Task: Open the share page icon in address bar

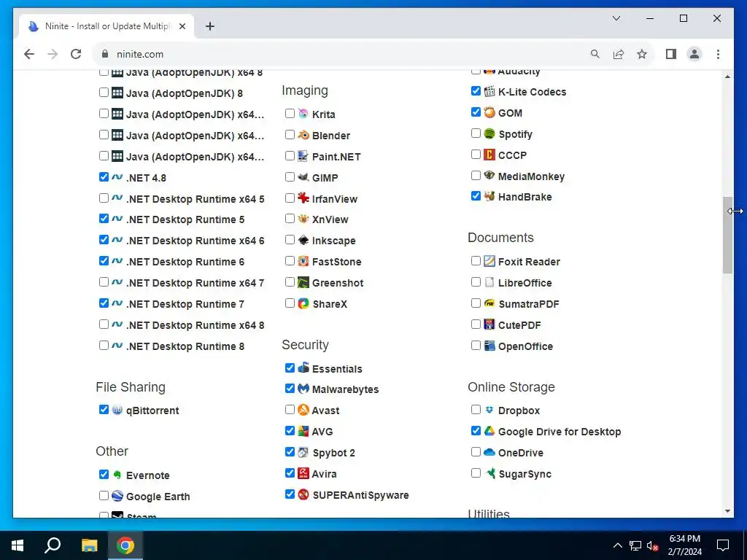Action: 619,54
